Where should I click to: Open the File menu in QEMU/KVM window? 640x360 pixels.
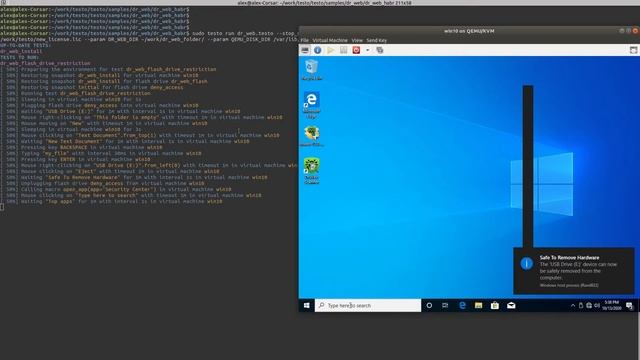pyautogui.click(x=304, y=40)
